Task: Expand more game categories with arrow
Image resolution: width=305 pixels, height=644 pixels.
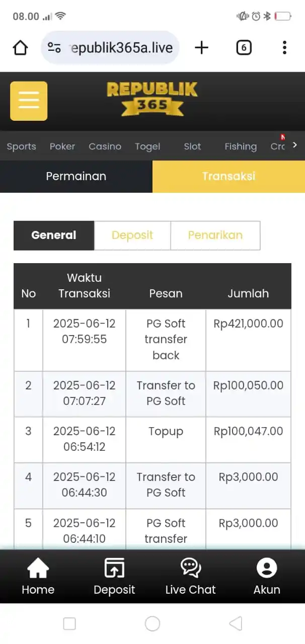Action: pos(295,145)
